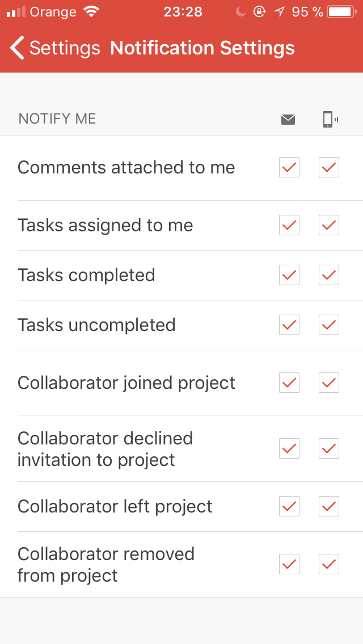Tap the Wi-Fi status icon

(x=91, y=11)
